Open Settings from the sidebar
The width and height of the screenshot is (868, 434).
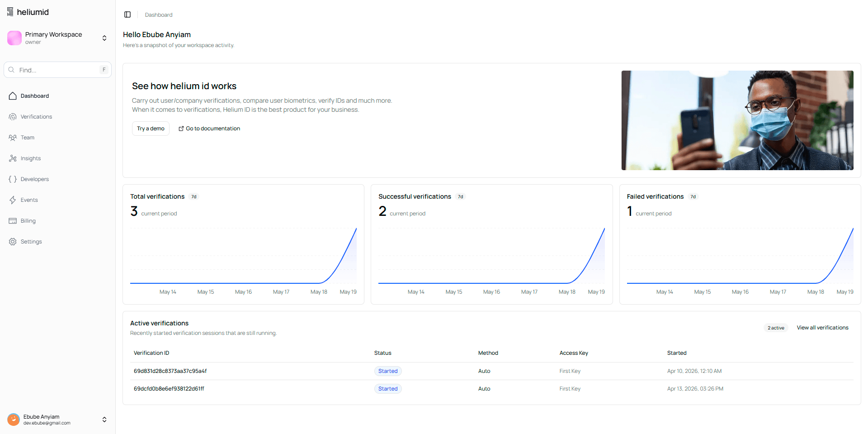point(57,242)
